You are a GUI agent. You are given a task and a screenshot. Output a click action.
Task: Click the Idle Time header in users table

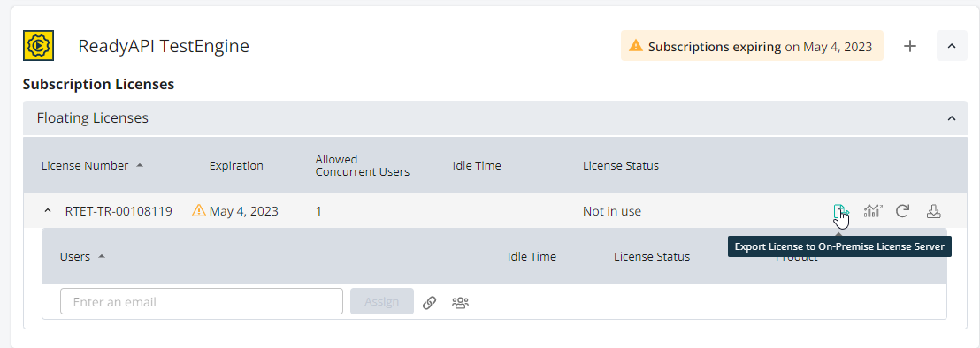pos(532,256)
